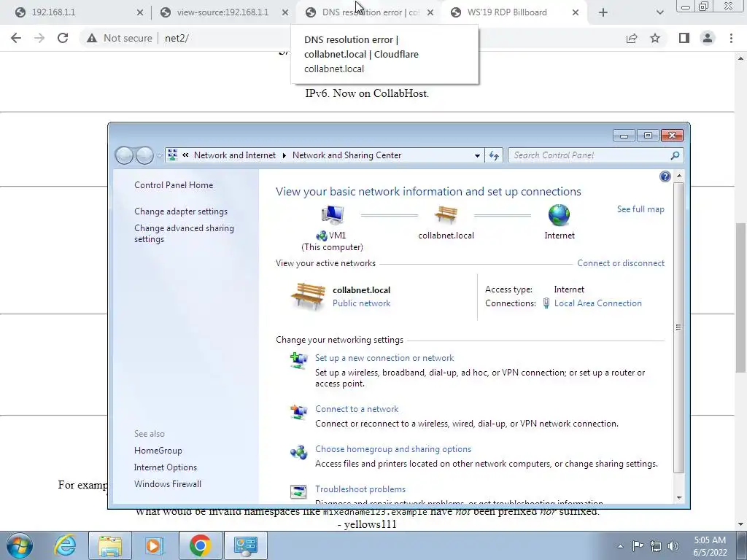Open the Chrome side panel icon

pos(684,38)
